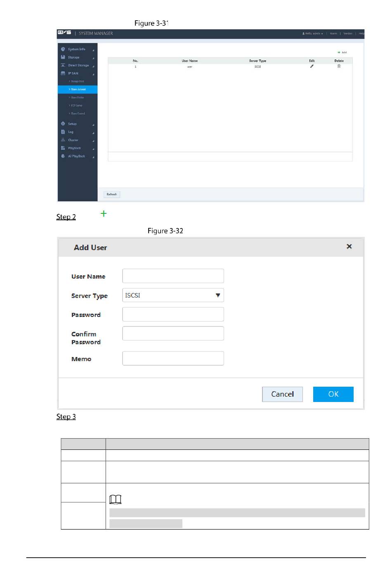Image resolution: width=392 pixels, height=565 pixels.
Task: Expand the System Info menu arrow
Action: coord(93,50)
